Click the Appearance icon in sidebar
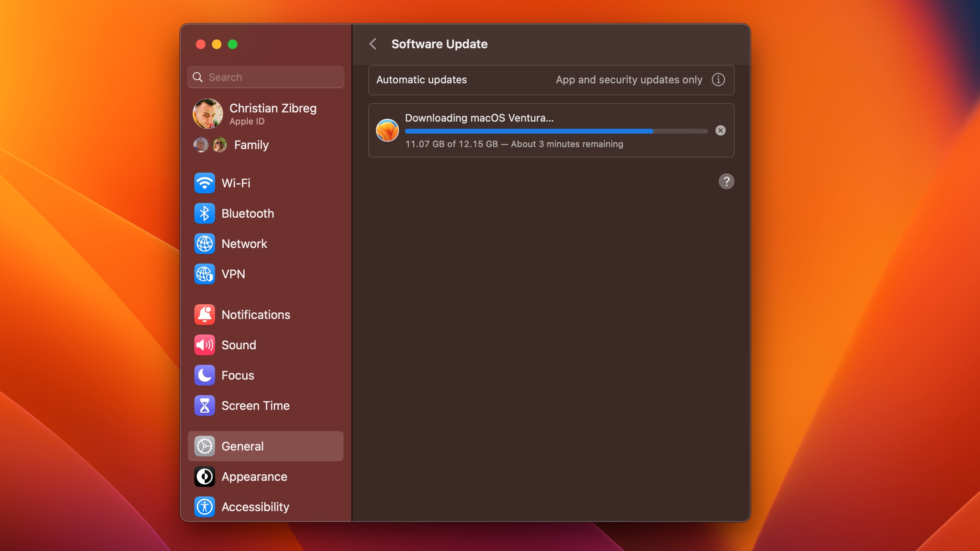 click(204, 476)
